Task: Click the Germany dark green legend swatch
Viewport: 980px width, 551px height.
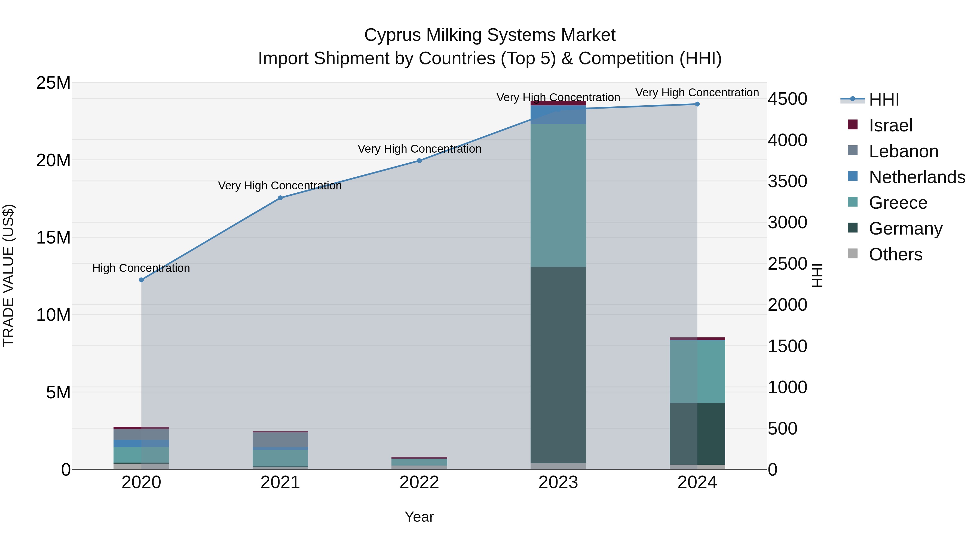Action: click(853, 228)
